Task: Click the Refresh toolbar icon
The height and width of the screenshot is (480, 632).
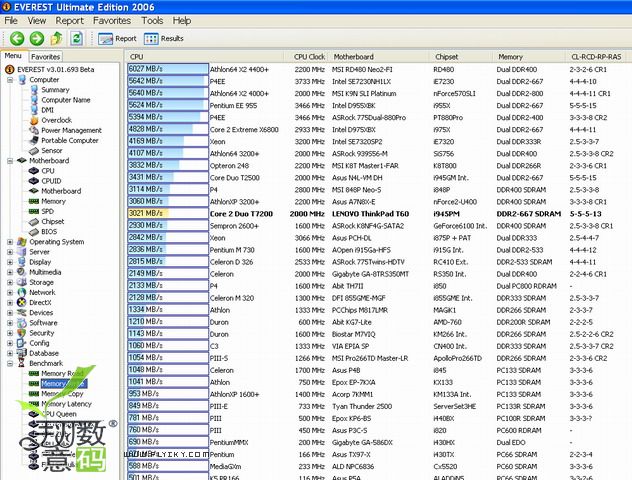Action: 76,38
